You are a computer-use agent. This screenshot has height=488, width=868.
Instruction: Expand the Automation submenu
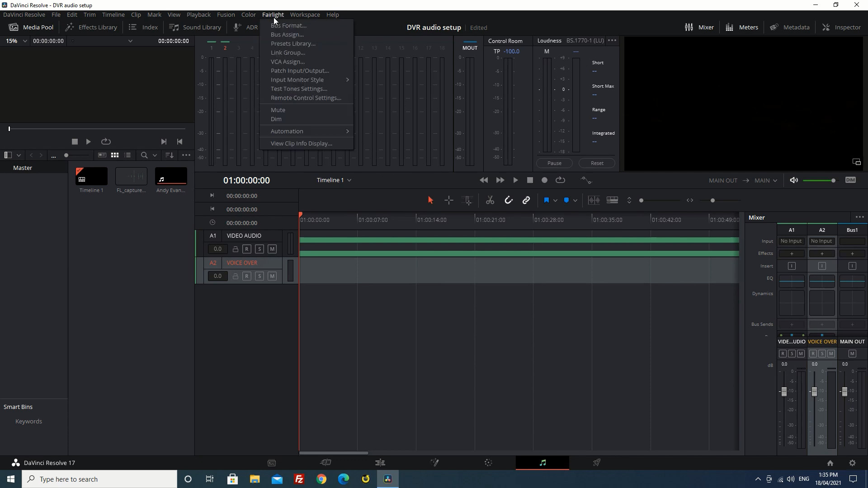(307, 131)
